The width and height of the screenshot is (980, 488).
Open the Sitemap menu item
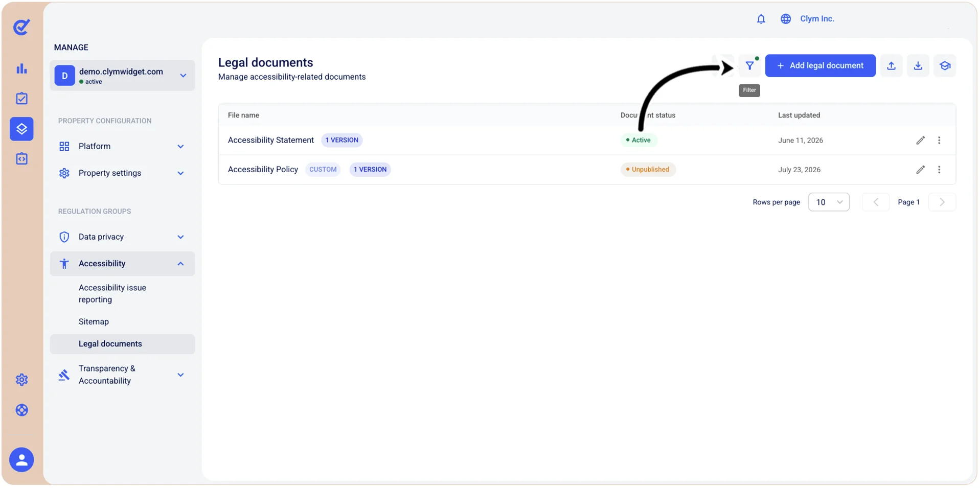tap(94, 321)
